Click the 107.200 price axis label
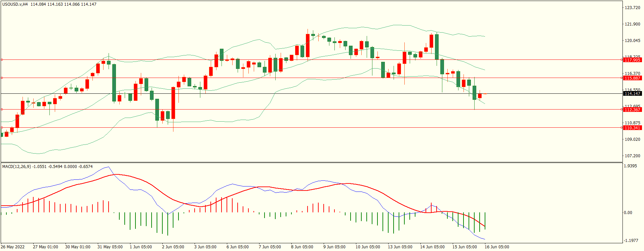The height and width of the screenshot is (251, 644). 632,156
